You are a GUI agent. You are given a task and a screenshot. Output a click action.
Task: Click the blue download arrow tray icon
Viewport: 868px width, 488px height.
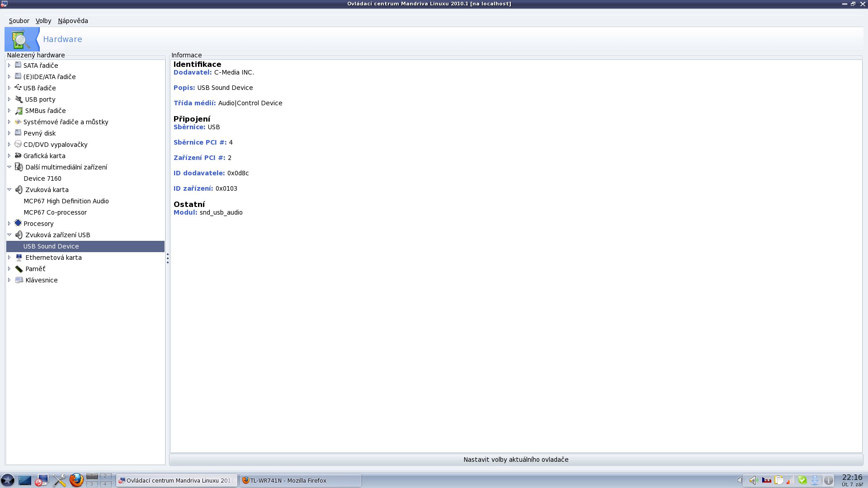[x=815, y=480]
